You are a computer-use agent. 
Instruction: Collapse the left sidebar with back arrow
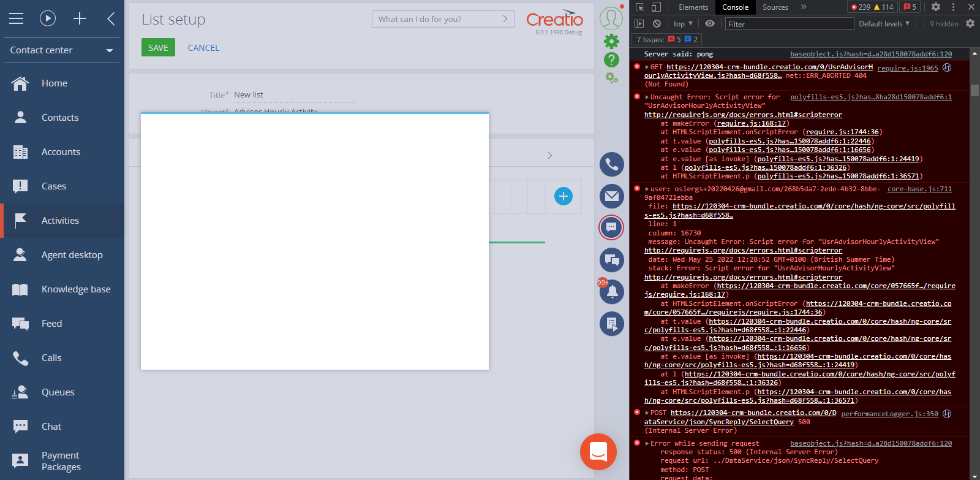click(x=111, y=18)
